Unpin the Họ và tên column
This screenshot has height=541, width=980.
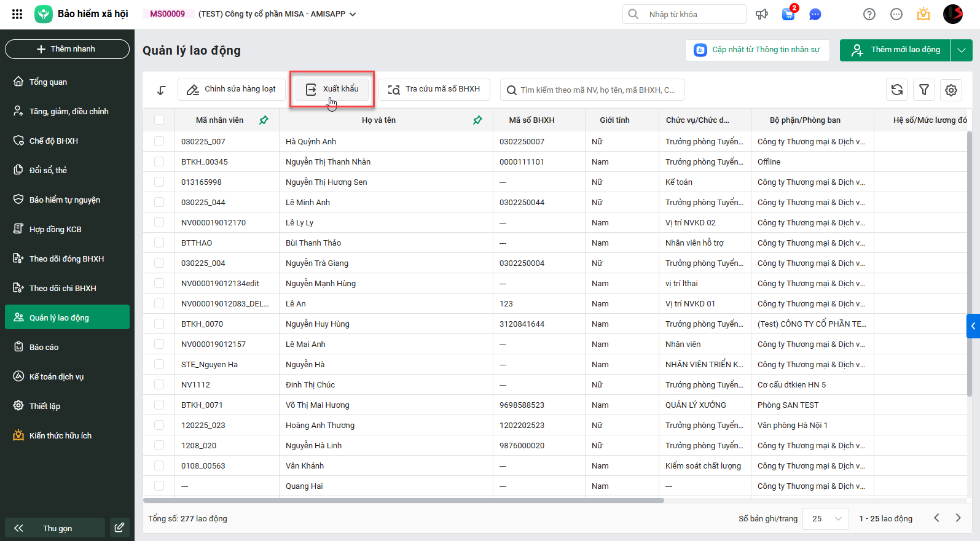pyautogui.click(x=477, y=120)
